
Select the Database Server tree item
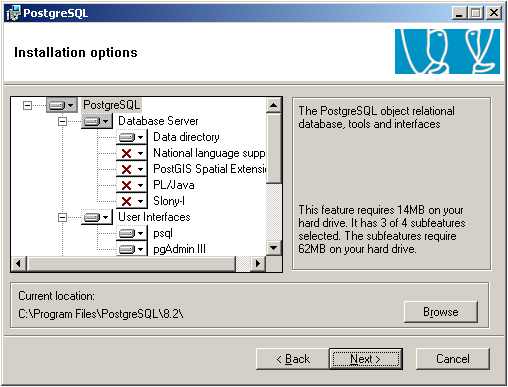pyautogui.click(x=158, y=121)
